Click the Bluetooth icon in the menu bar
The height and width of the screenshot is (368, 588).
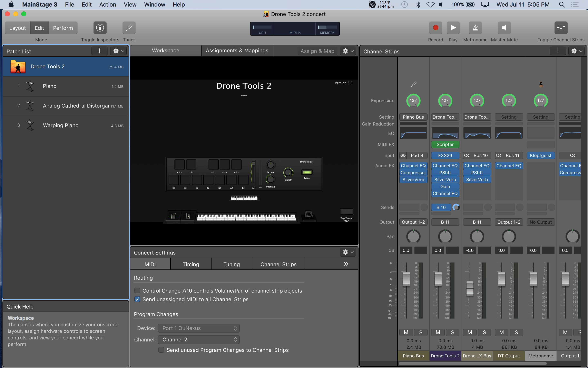[418, 4]
